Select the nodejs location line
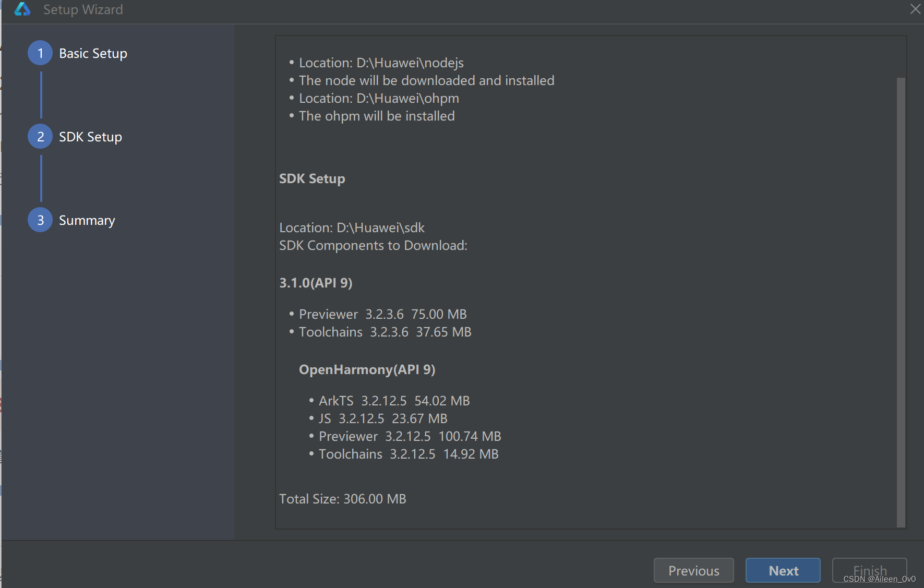The width and height of the screenshot is (924, 588). click(381, 63)
